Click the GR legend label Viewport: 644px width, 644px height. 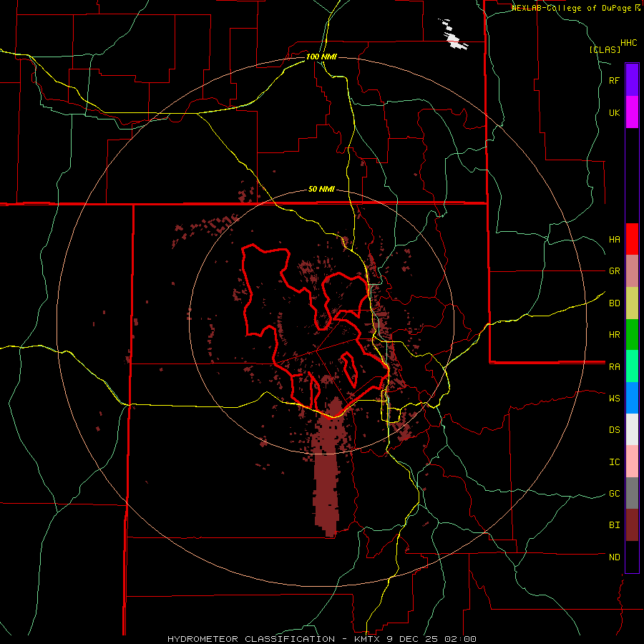(615, 270)
